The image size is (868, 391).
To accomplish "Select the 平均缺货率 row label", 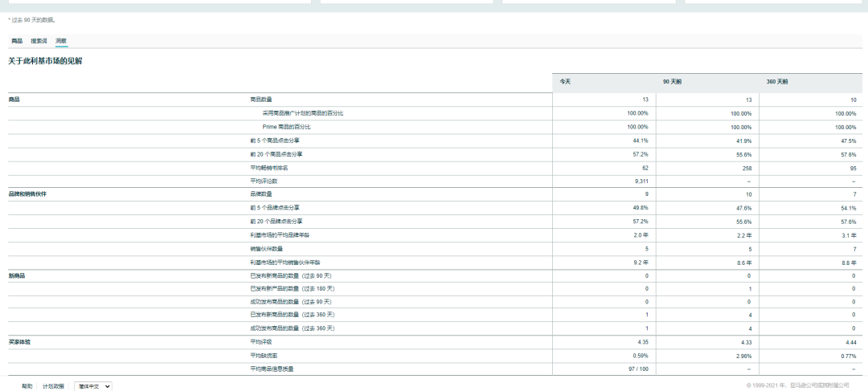I will [264, 355].
